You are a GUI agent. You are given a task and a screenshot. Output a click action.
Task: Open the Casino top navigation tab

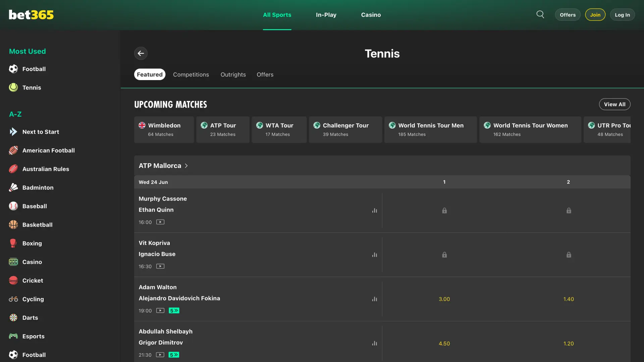pos(371,15)
